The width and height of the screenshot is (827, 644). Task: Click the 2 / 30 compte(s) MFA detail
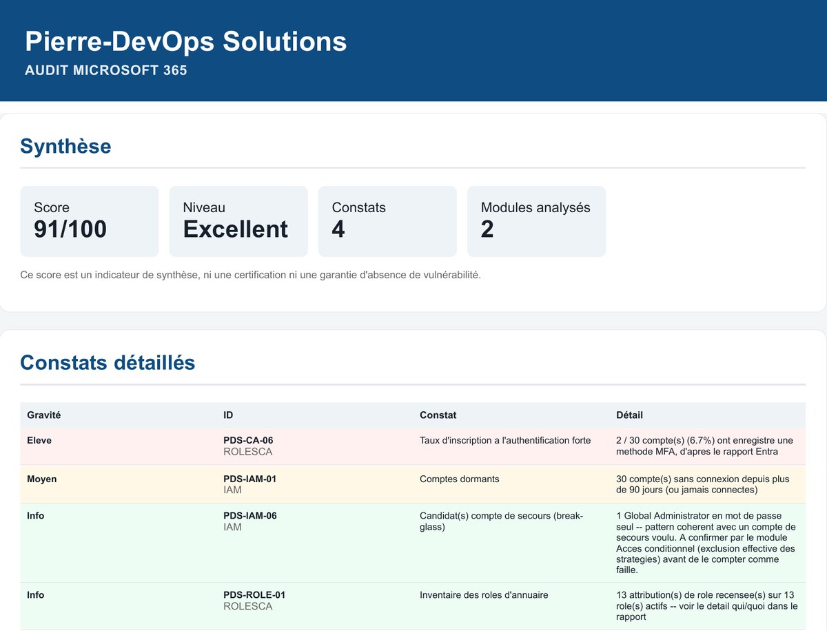pos(704,446)
